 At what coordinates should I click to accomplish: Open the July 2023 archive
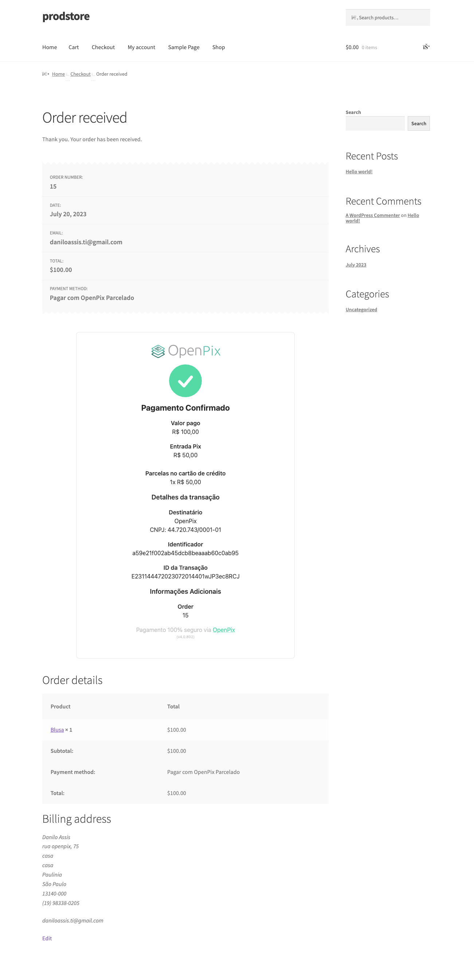[x=356, y=264]
